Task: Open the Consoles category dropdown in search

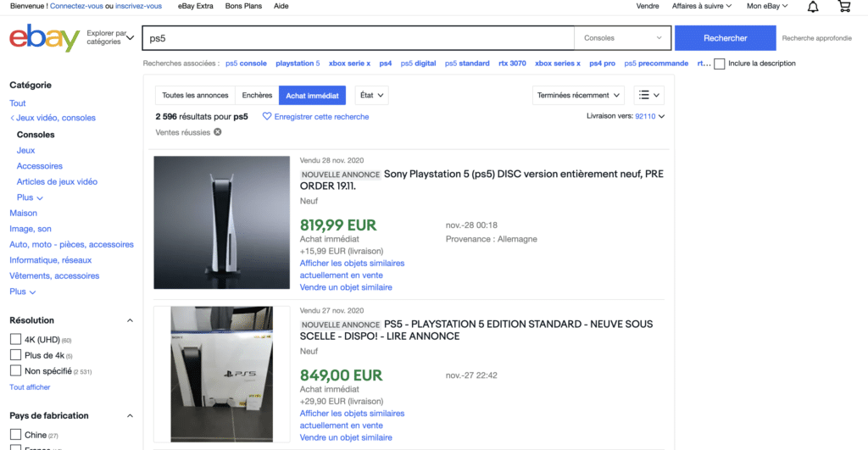Action: (x=622, y=38)
